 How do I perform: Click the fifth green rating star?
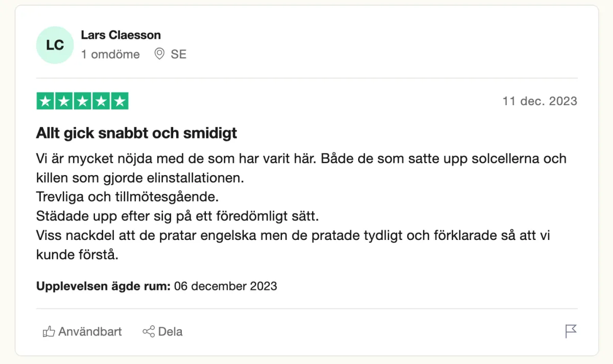coord(119,101)
